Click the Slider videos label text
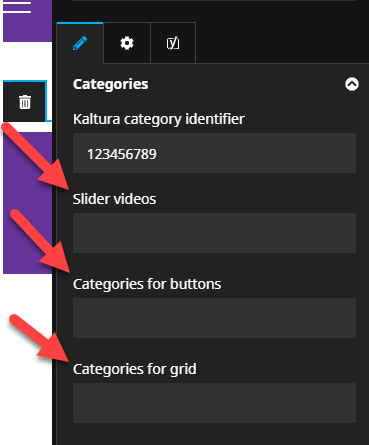Image resolution: width=369 pixels, height=445 pixels. pos(114,199)
